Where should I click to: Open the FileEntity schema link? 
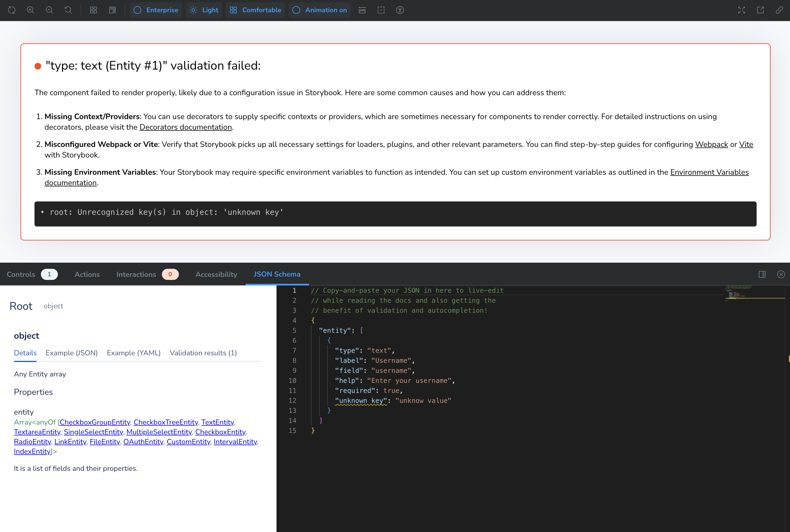tap(105, 442)
